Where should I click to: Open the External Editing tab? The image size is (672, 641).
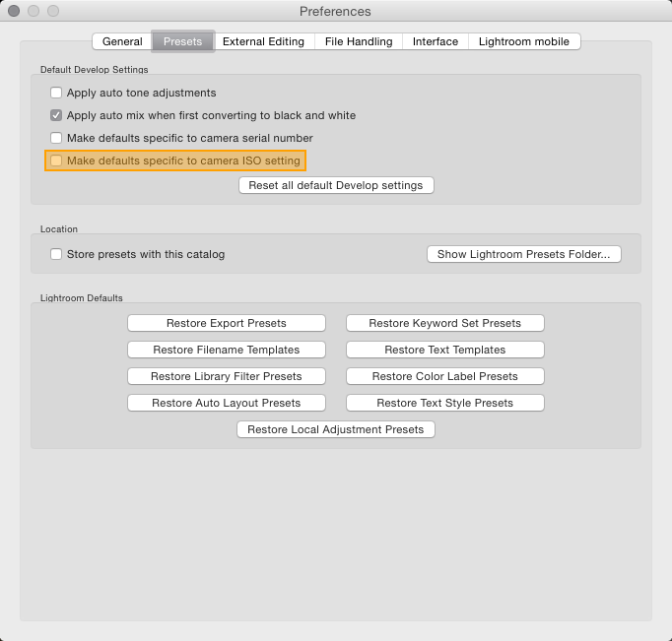tap(263, 41)
